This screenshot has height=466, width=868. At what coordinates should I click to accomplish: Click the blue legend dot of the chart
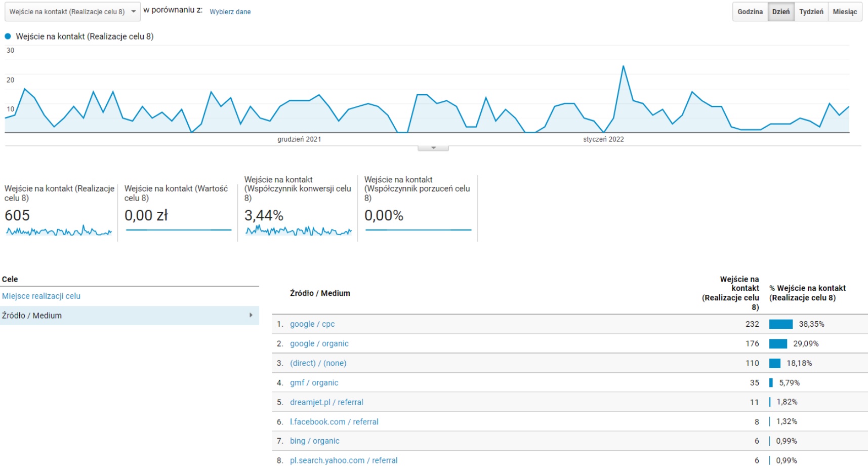click(8, 36)
